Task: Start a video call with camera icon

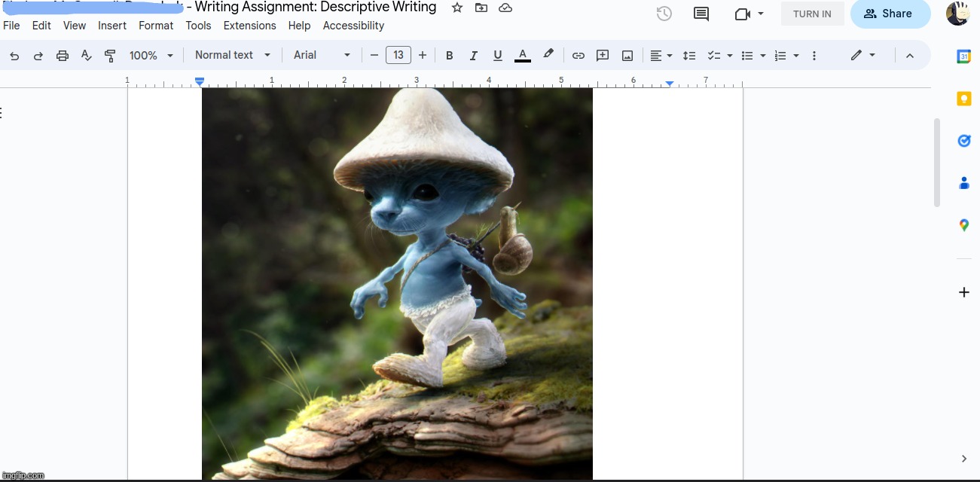Action: click(x=743, y=14)
